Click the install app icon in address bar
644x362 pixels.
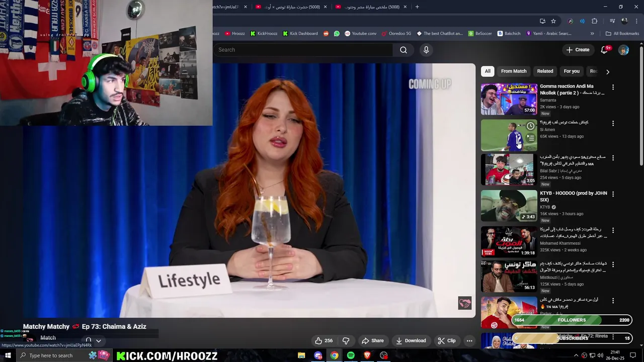pyautogui.click(x=542, y=21)
